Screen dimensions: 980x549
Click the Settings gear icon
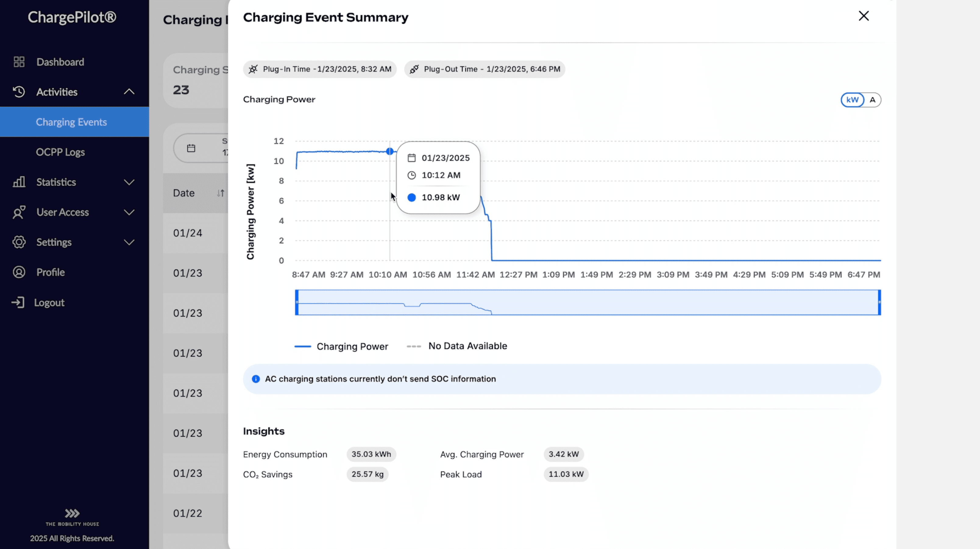pos(19,242)
